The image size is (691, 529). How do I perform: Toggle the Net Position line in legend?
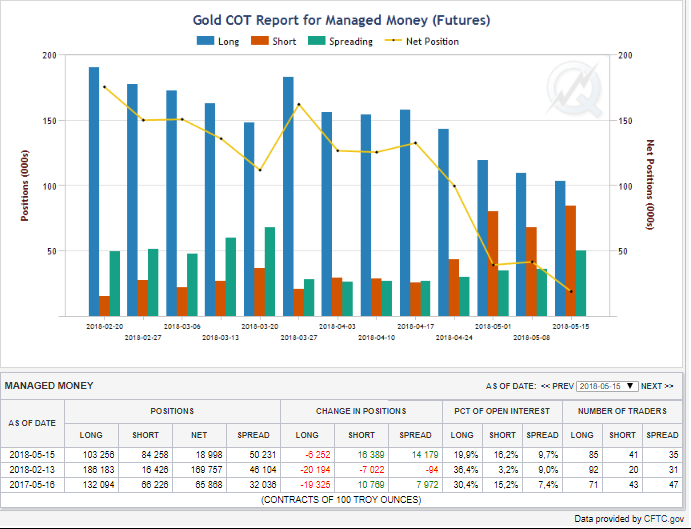[x=422, y=41]
